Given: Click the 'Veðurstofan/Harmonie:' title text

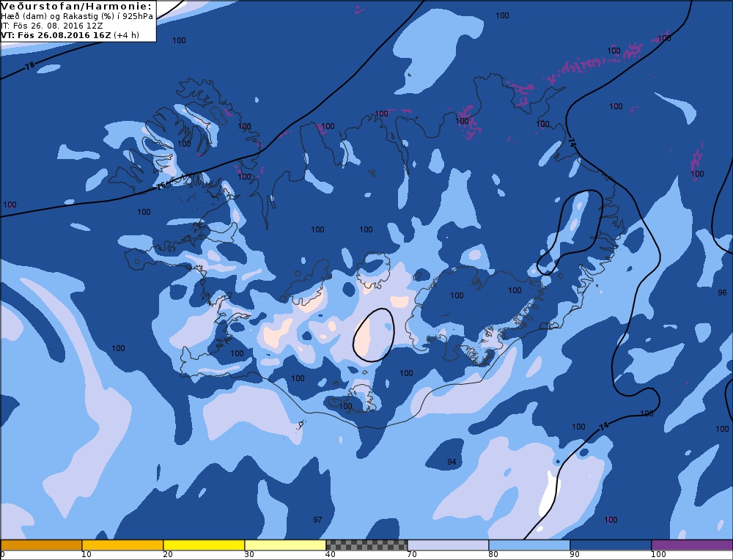Looking at the screenshot, I should 76,7.
